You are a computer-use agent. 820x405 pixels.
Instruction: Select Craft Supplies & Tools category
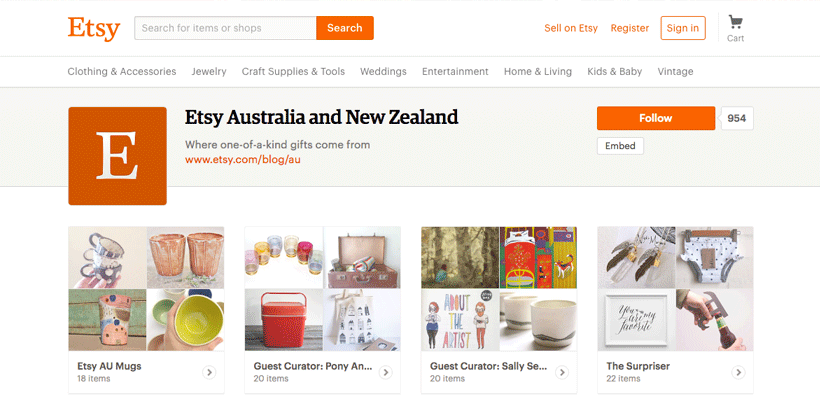tap(293, 72)
